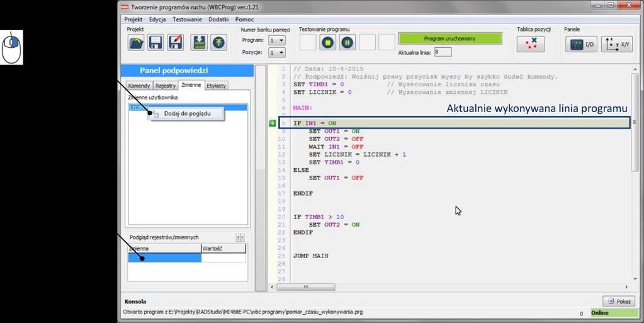Stop the running program
Screen dimensions: 644x323
pos(328,42)
